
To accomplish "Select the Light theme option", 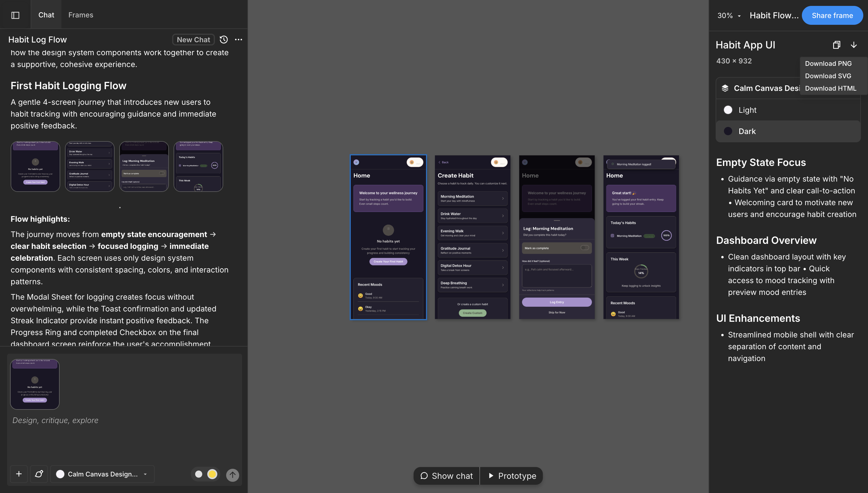I will click(x=748, y=110).
